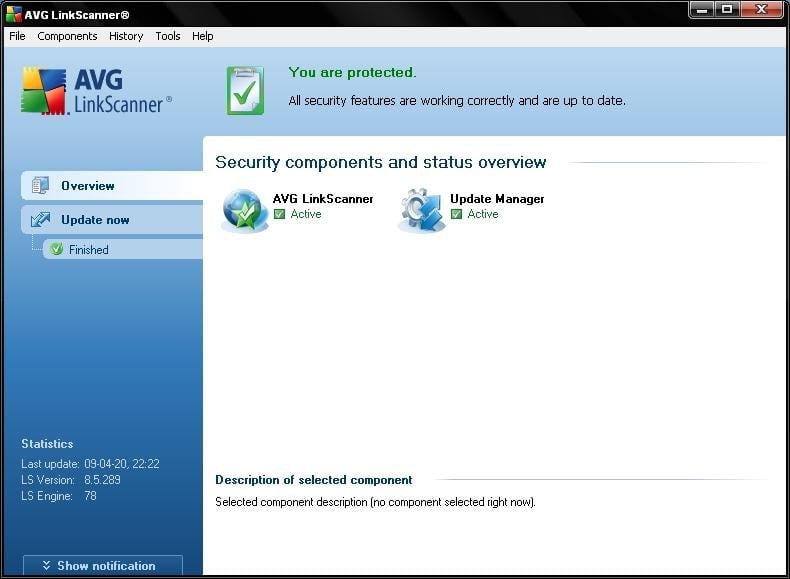Open the File menu
Image resolution: width=790 pixels, height=579 pixels.
[17, 36]
